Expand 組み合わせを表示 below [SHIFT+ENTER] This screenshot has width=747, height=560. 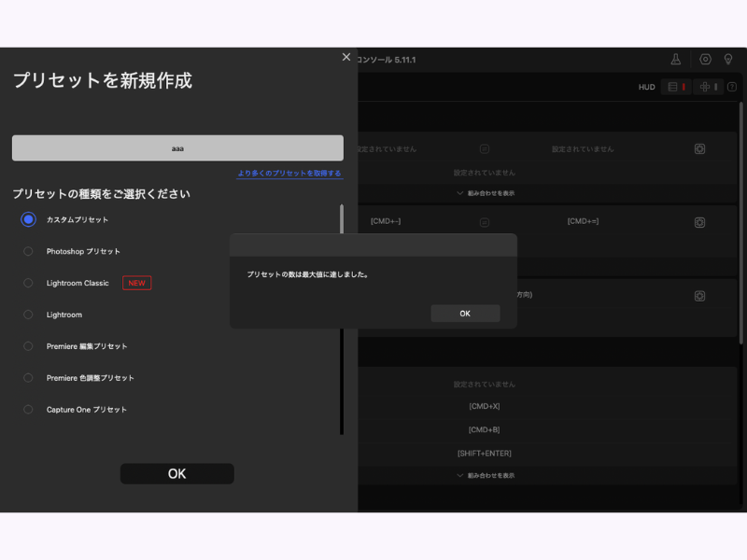point(485,475)
